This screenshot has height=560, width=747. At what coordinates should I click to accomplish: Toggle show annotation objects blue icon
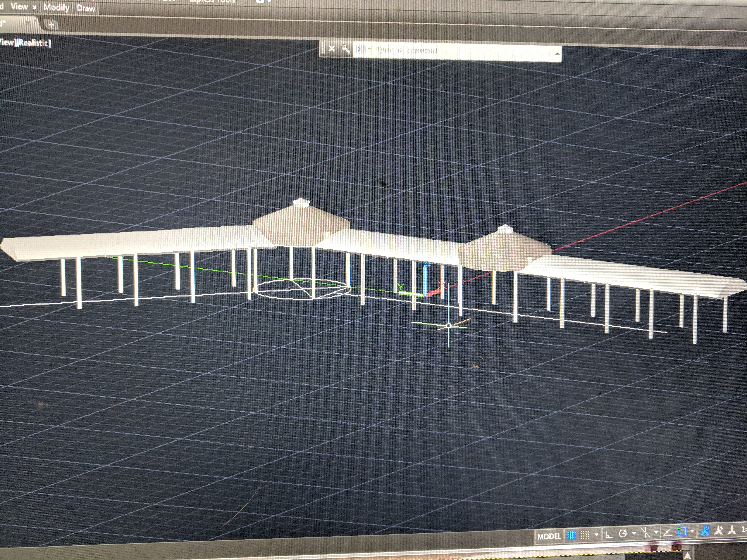point(705,531)
